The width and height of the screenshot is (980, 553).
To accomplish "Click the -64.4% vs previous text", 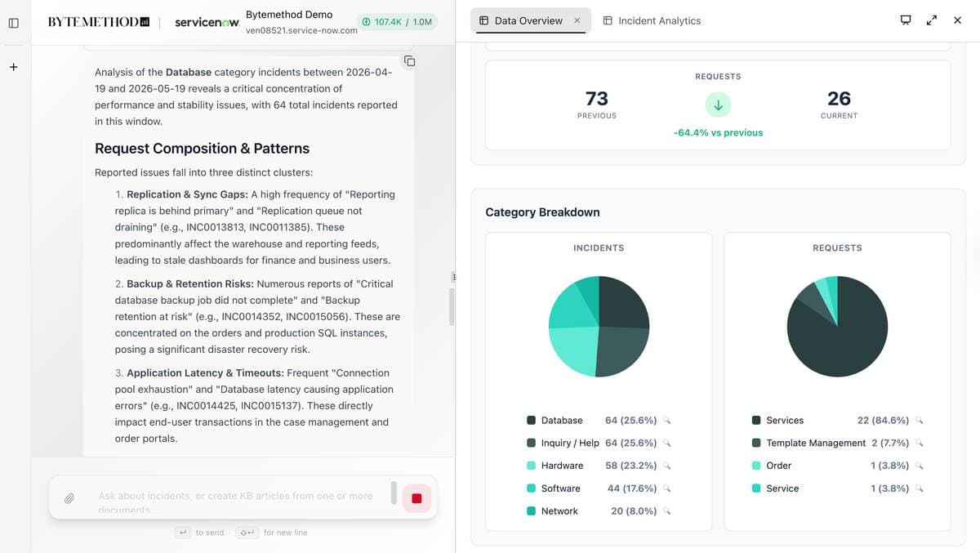I will pos(718,132).
